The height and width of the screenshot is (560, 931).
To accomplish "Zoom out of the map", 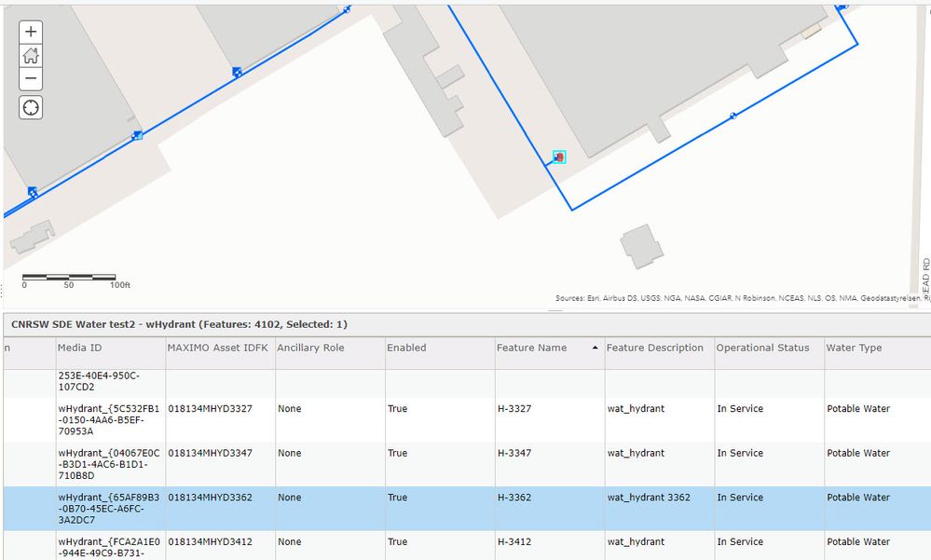I will coord(31,78).
